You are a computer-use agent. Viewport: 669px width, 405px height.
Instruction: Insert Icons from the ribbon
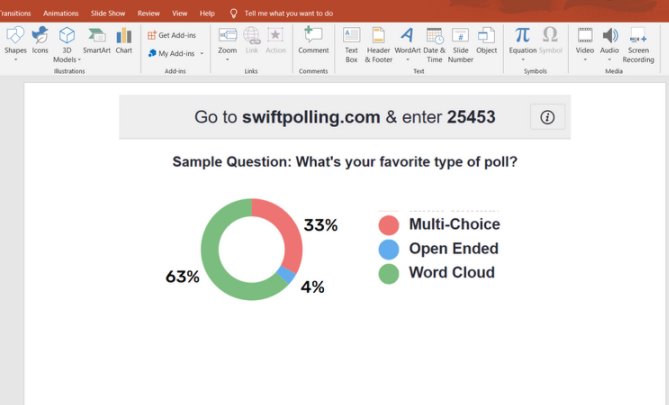pyautogui.click(x=40, y=41)
